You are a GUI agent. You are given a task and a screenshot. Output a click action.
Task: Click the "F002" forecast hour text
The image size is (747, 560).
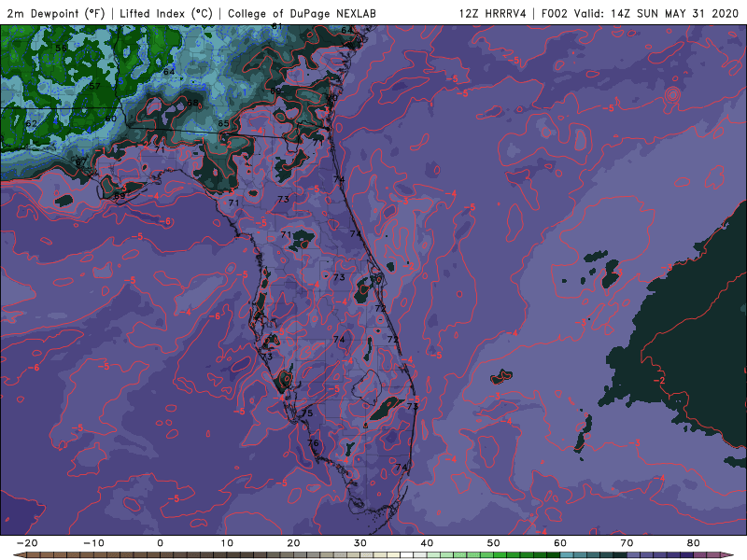[555, 13]
